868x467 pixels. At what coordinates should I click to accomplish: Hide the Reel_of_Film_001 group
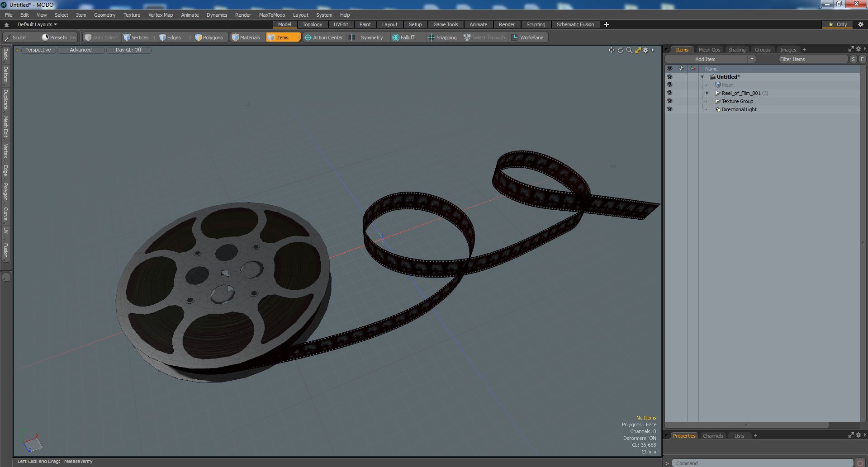(670, 93)
